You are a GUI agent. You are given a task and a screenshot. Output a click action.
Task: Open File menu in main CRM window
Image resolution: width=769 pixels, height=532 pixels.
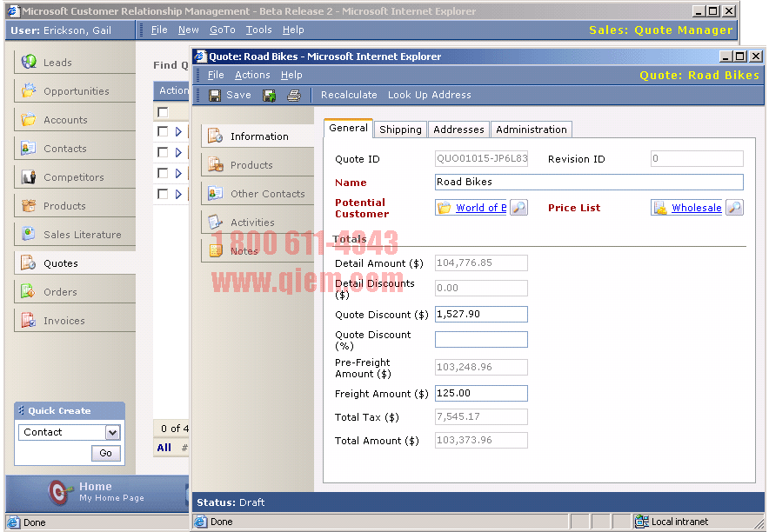pyautogui.click(x=159, y=30)
